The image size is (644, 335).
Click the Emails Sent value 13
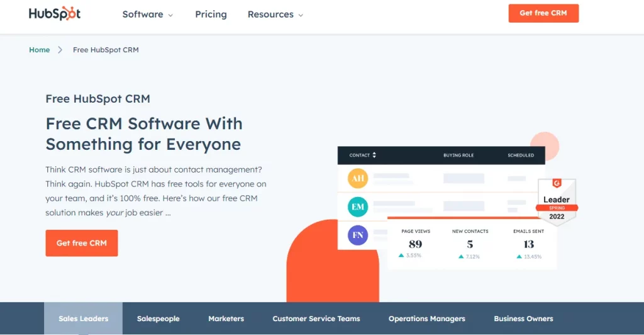coord(528,244)
